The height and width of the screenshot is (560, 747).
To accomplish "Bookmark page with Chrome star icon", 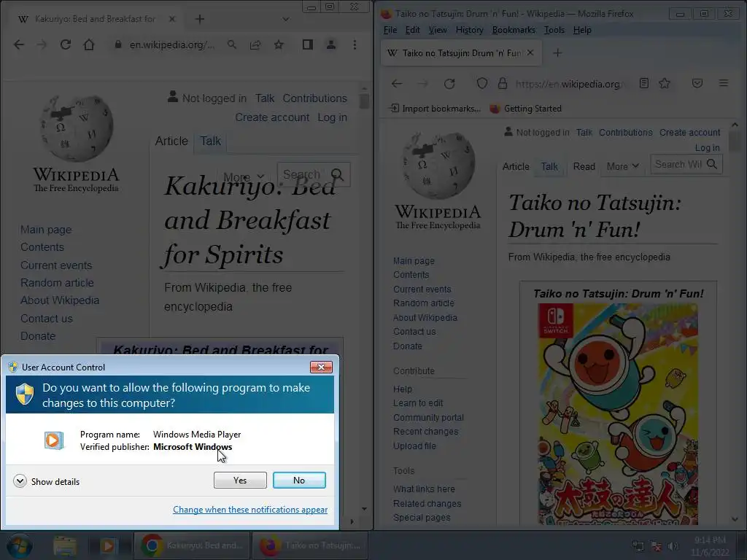I will (x=279, y=44).
